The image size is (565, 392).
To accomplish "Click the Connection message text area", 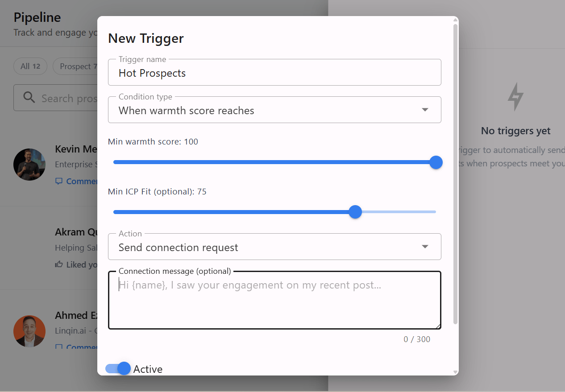I will click(274, 300).
